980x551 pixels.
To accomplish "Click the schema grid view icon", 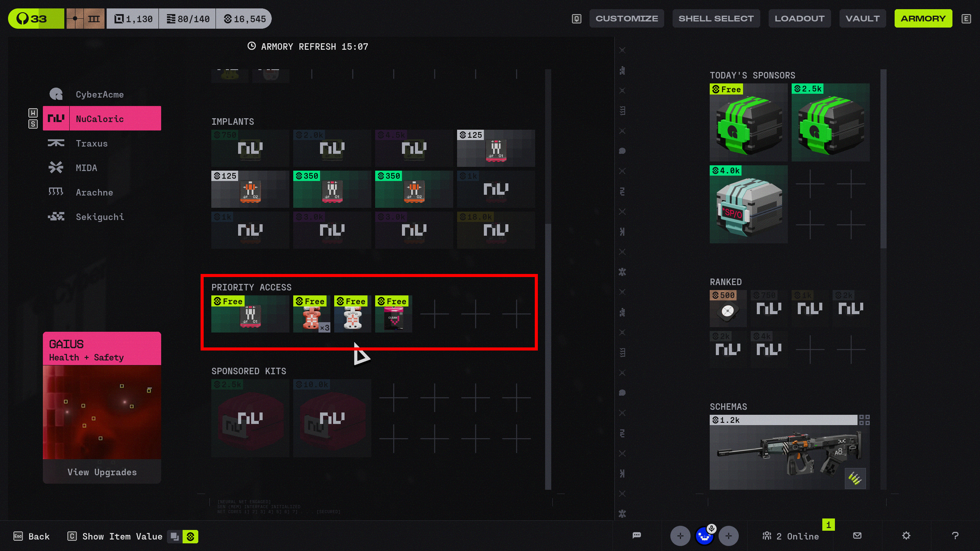I will point(864,420).
